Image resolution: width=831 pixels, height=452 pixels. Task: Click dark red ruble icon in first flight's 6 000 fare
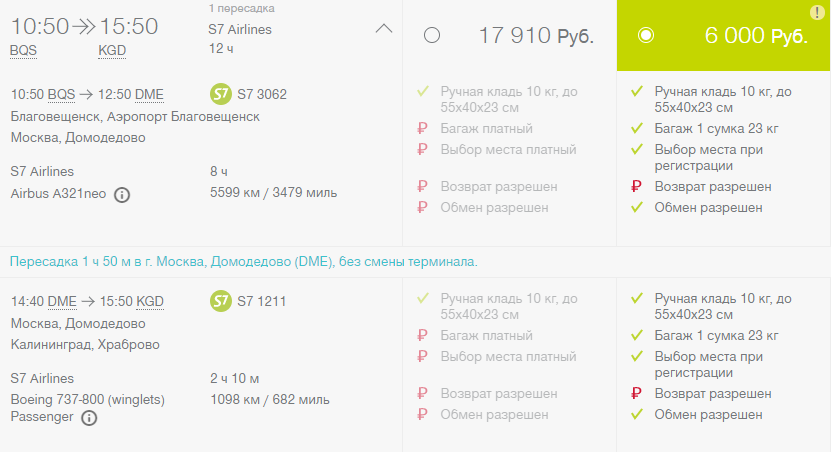(638, 187)
